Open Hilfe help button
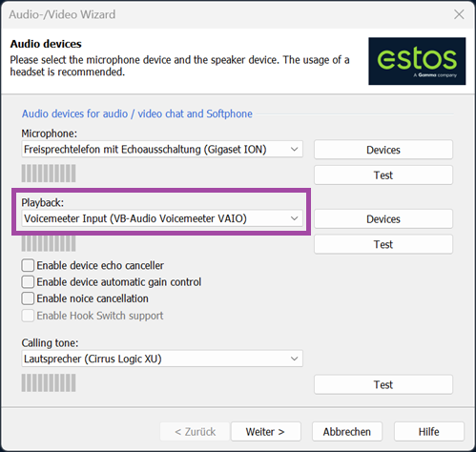 click(429, 432)
